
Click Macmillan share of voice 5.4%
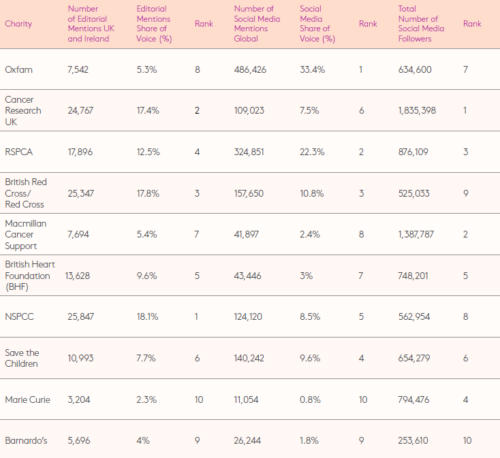147,235
